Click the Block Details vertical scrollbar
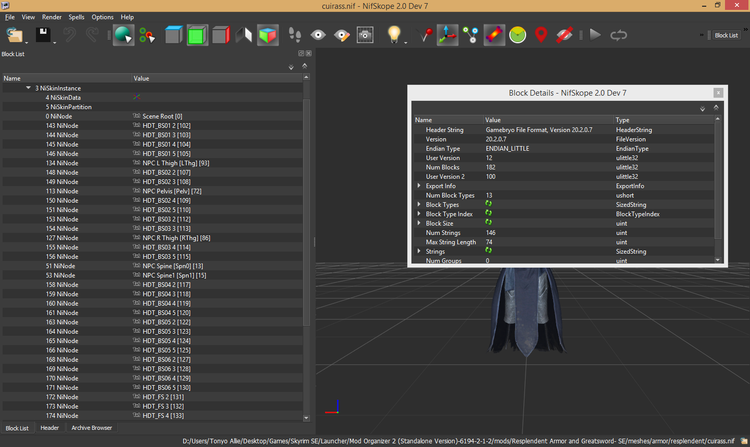The width and height of the screenshot is (750, 447). pyautogui.click(x=717, y=180)
